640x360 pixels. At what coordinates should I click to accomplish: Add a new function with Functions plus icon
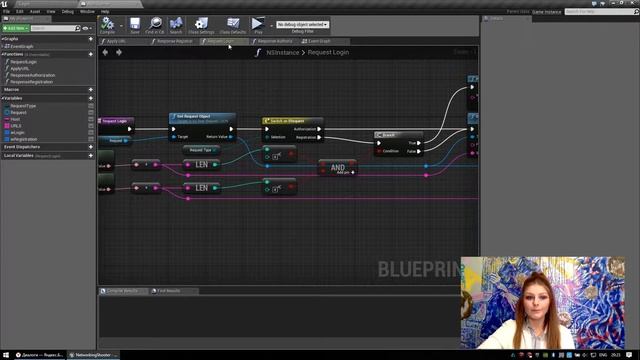pyautogui.click(x=91, y=54)
